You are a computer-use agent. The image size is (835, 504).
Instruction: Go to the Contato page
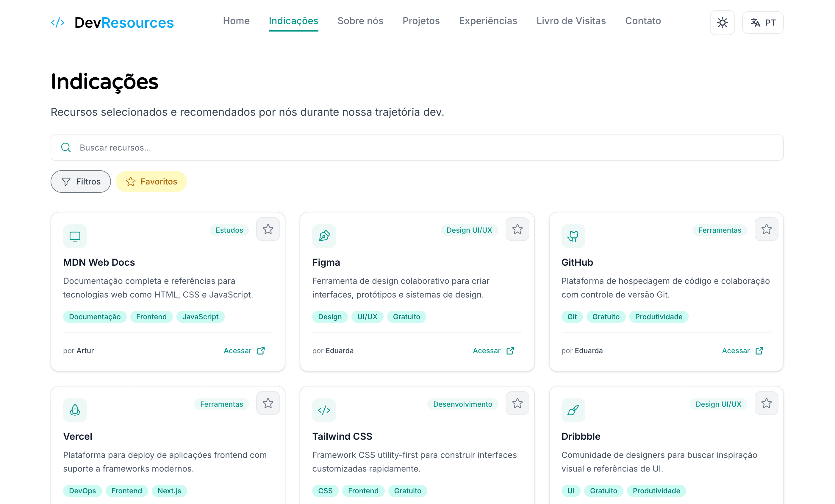pos(643,21)
